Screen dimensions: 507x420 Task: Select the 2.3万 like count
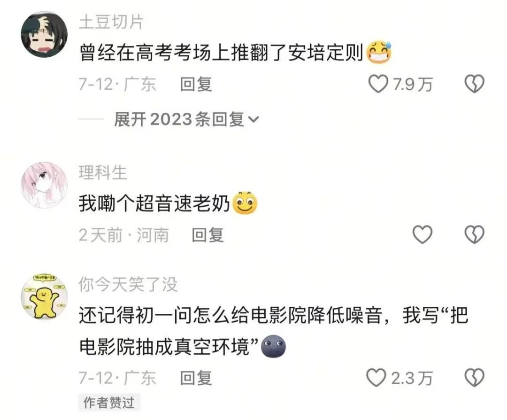[x=412, y=378]
